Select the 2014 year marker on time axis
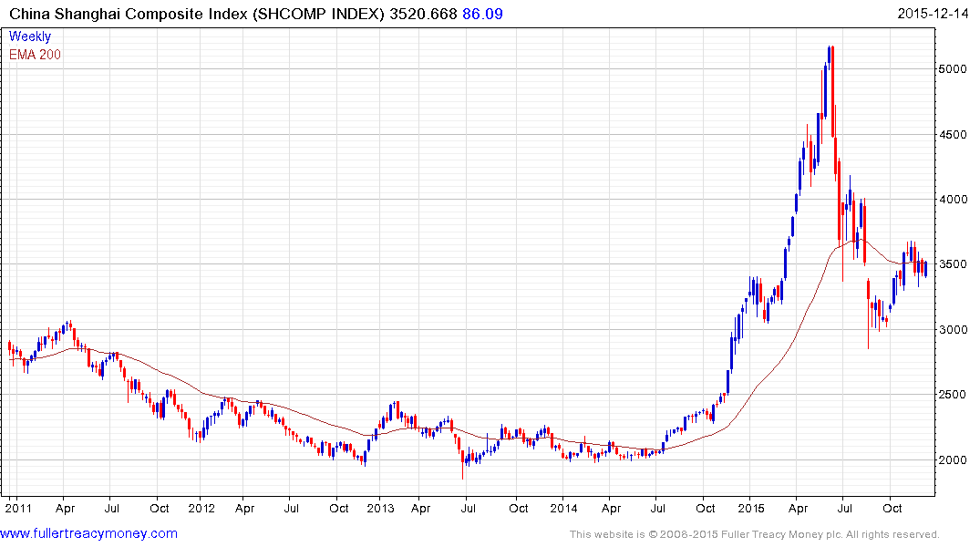The width and height of the screenshot is (980, 547). [x=563, y=508]
